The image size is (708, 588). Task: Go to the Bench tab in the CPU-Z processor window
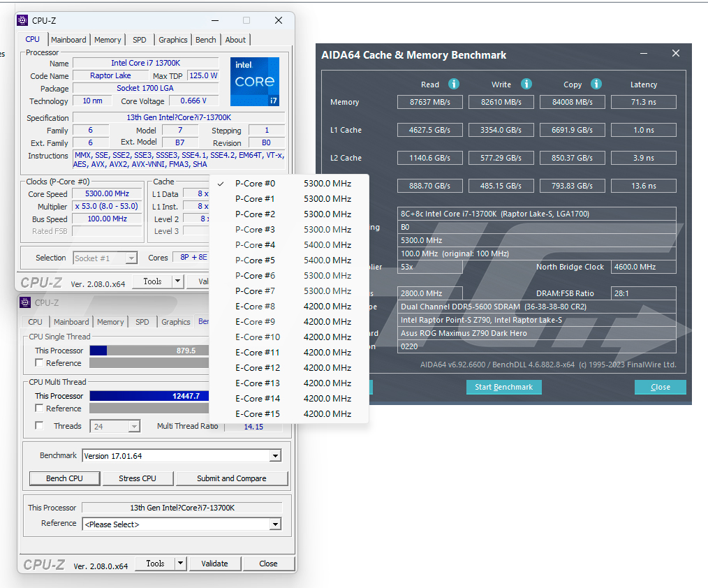[x=206, y=40]
